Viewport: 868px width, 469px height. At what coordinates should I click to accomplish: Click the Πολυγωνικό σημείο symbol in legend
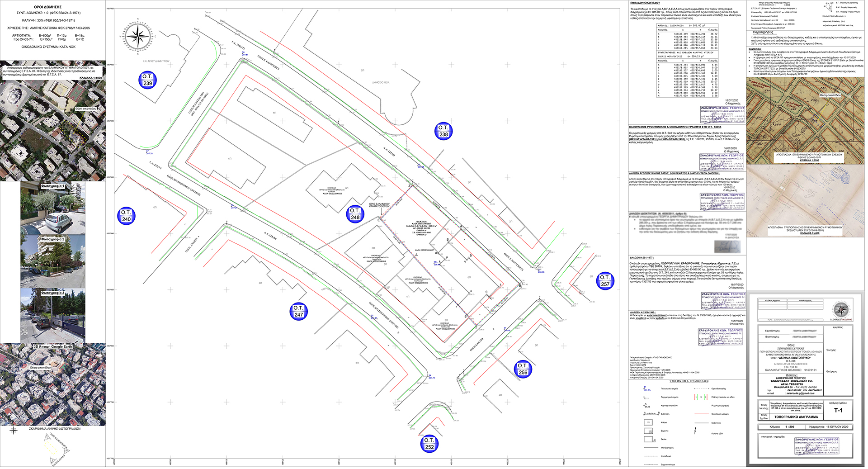[x=647, y=388]
